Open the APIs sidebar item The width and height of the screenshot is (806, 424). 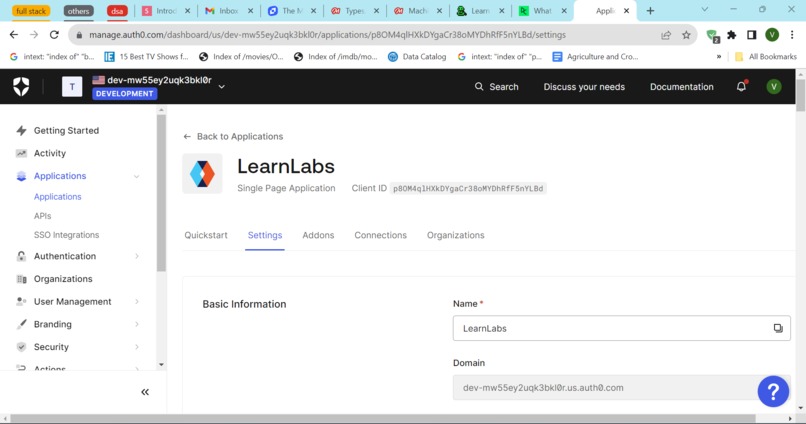click(x=43, y=216)
